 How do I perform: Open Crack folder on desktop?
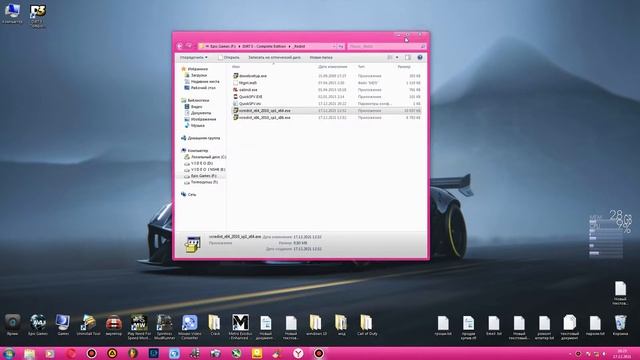point(215,325)
